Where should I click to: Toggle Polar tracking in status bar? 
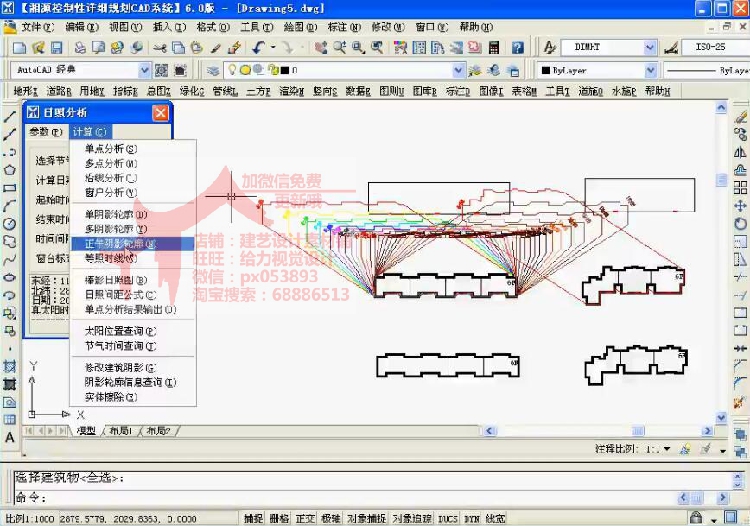[331, 518]
